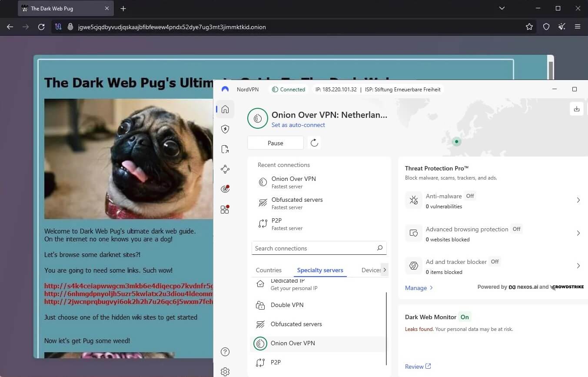Open NordVPN settings gear
The height and width of the screenshot is (377, 588).
coord(225,371)
